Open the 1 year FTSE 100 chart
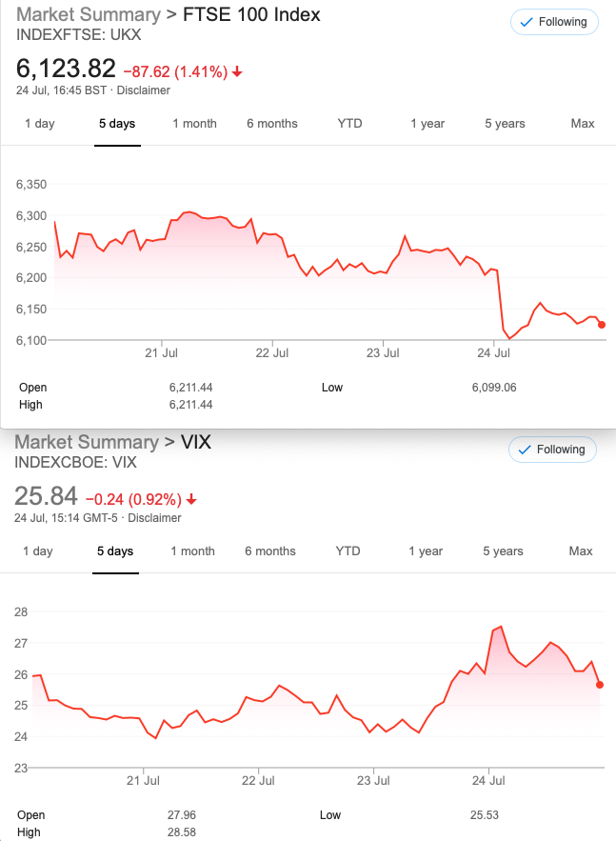Screen dimensions: 616x841 pos(427,124)
